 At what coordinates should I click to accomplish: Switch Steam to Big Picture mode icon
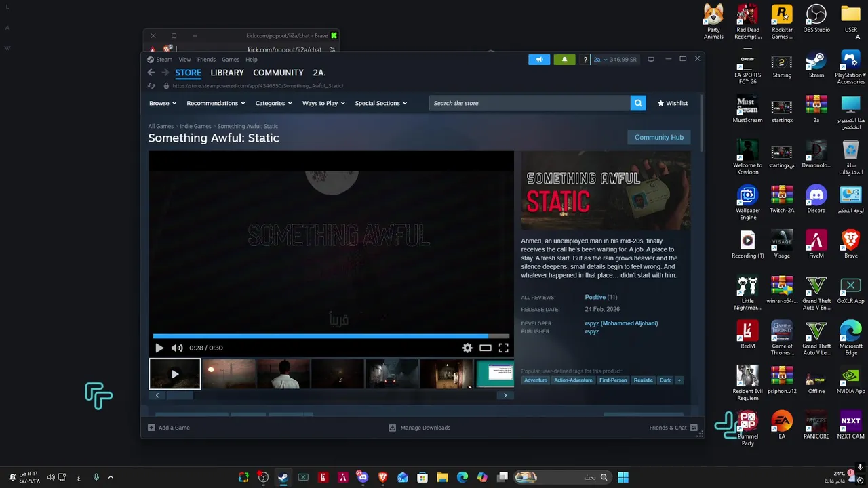pos(651,60)
